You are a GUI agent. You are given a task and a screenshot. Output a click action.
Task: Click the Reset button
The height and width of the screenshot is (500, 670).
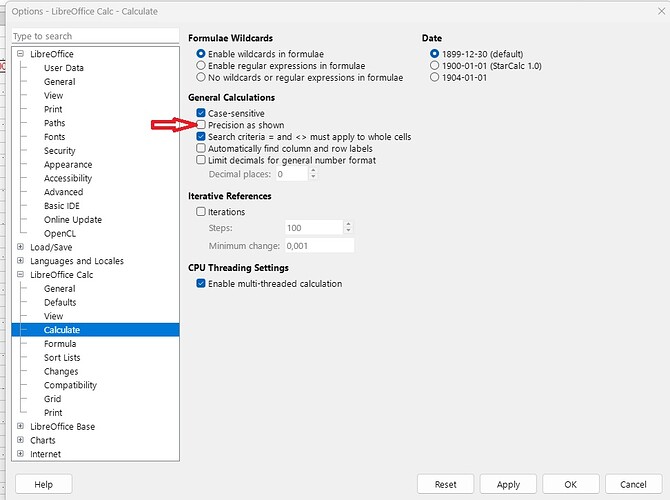(446, 484)
